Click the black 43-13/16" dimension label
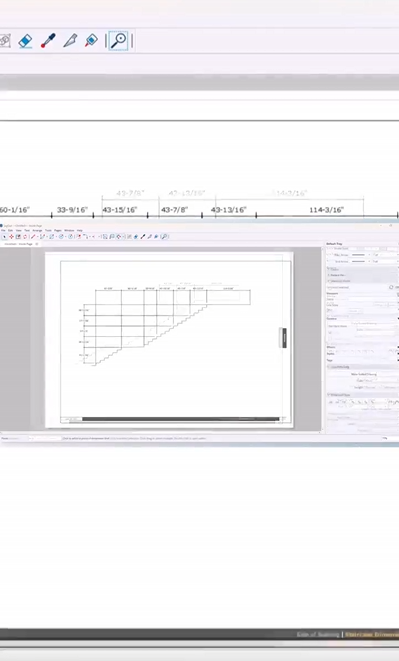This screenshot has width=399, height=661. click(229, 210)
